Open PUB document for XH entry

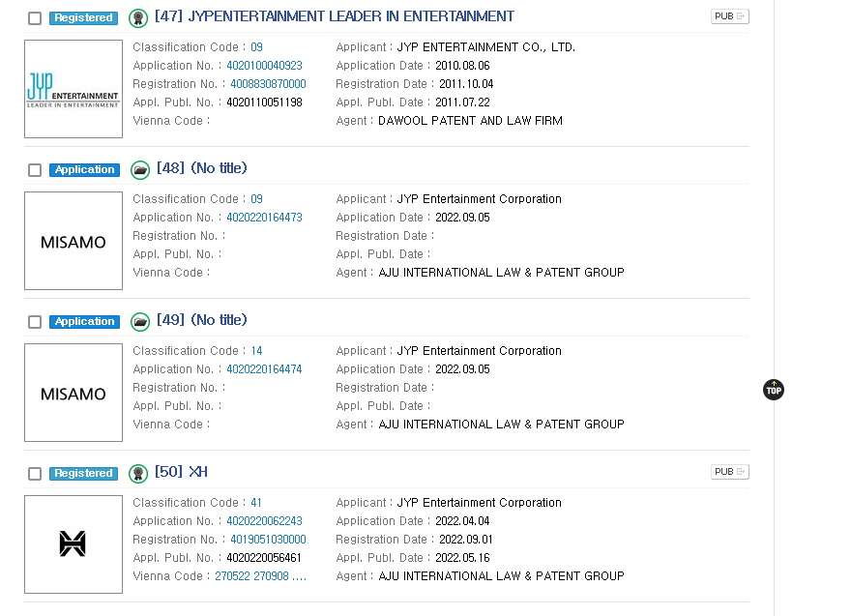tap(730, 472)
